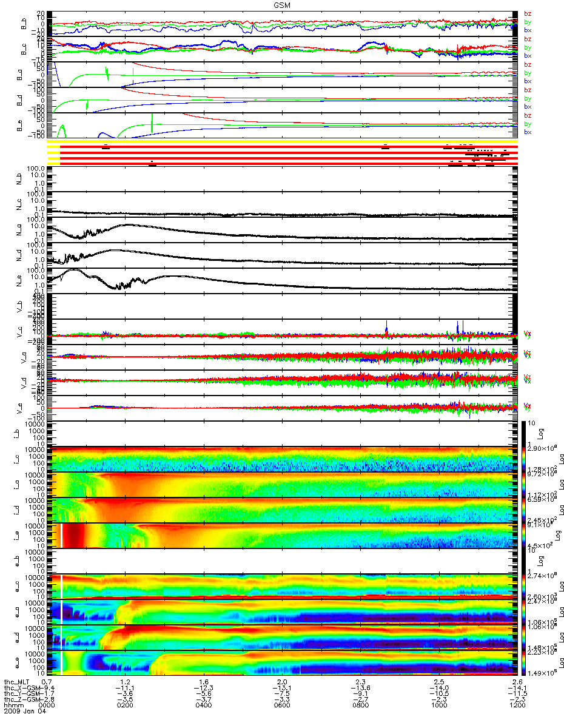The height and width of the screenshot is (728, 564).
Task: Click the B_a panel axis label
Action: 21,75
